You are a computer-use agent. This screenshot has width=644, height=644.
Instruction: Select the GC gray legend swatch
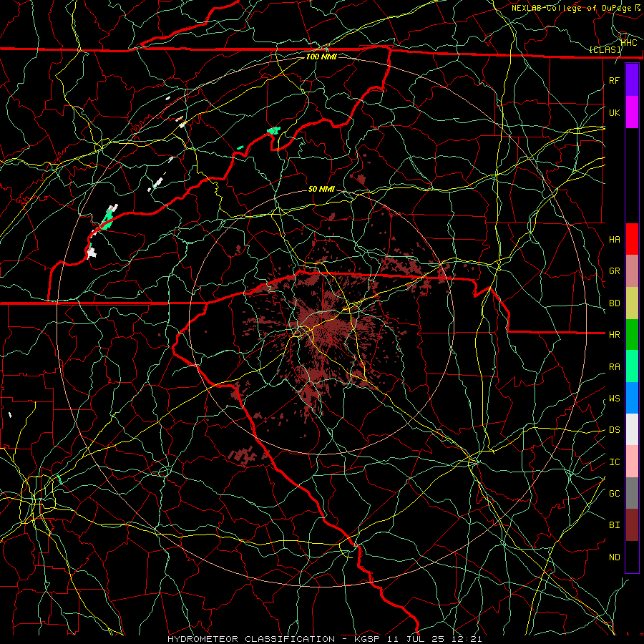(632, 493)
